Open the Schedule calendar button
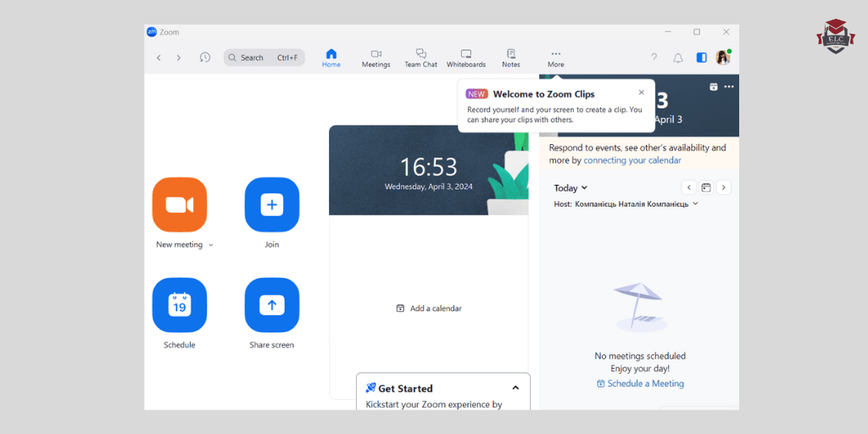The height and width of the screenshot is (434, 868). (x=180, y=305)
